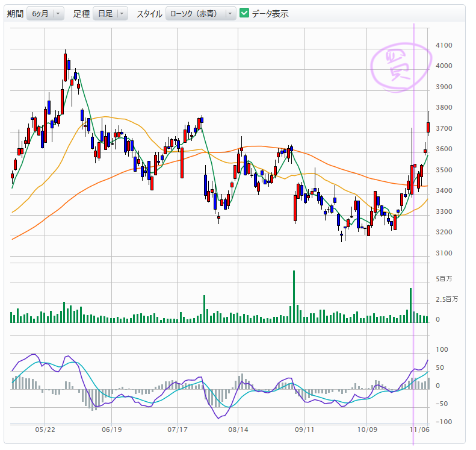Click the tallest volume bar near 09/11
This screenshot has height=450, width=476.
click(294, 296)
